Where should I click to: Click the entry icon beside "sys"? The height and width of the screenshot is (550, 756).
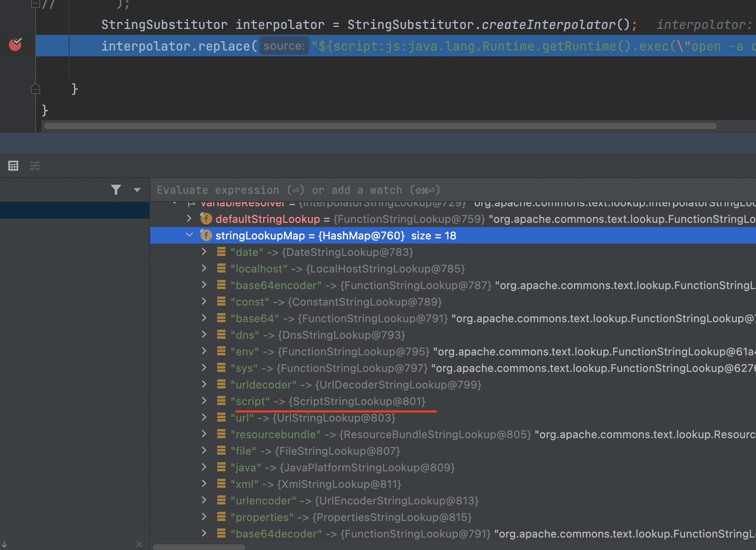click(221, 367)
